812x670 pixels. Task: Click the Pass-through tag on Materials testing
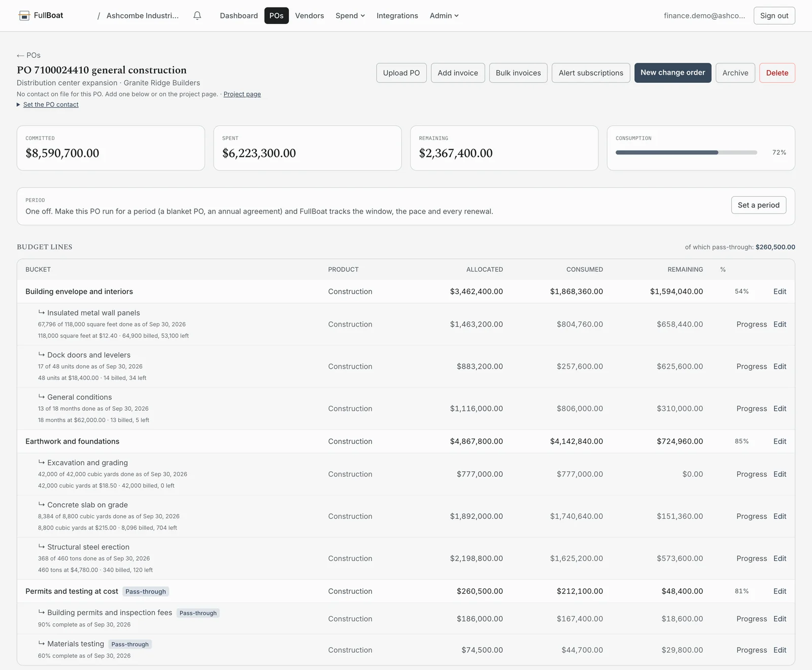(x=130, y=644)
